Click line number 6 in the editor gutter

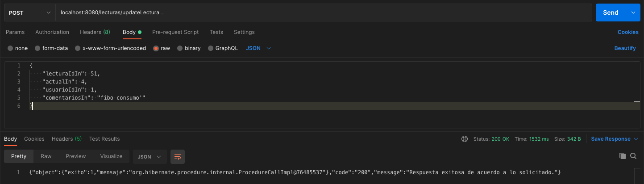click(x=19, y=106)
